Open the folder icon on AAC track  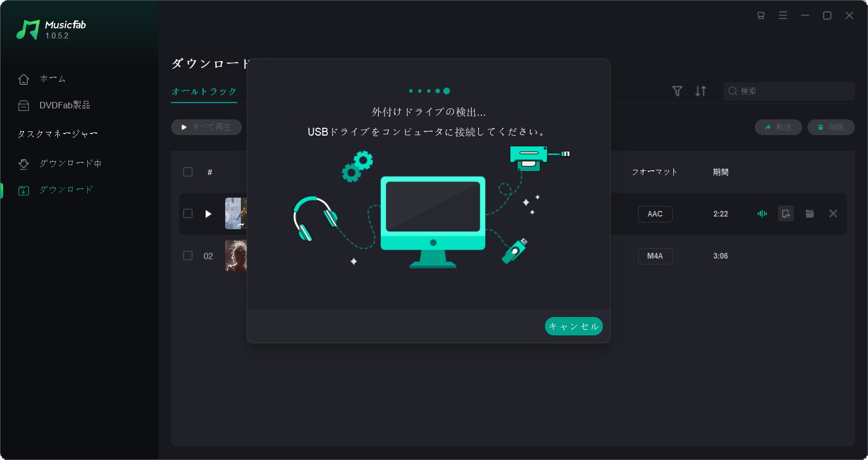click(810, 213)
